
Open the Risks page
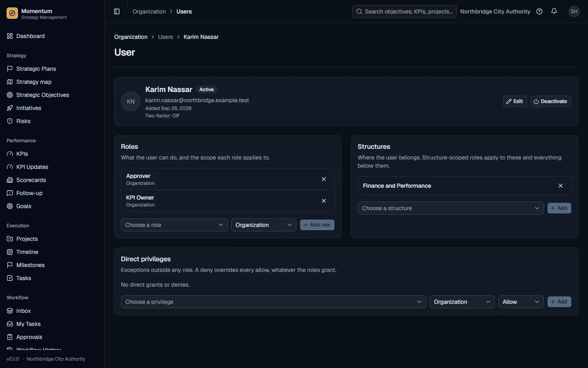point(52,121)
